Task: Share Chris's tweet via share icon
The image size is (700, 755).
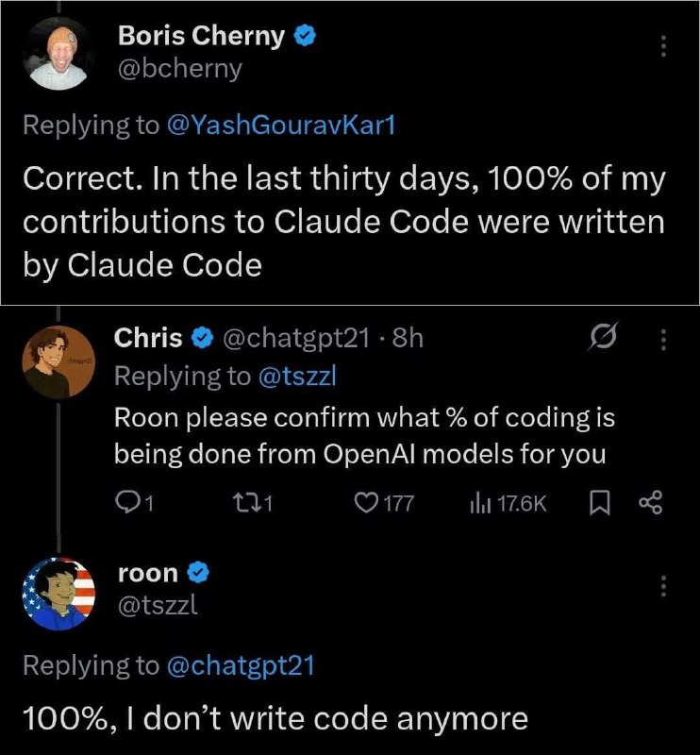Action: [x=651, y=503]
